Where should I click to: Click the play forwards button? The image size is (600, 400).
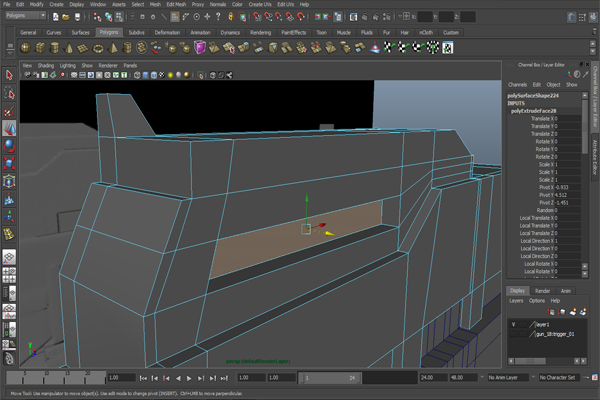[x=189, y=378]
